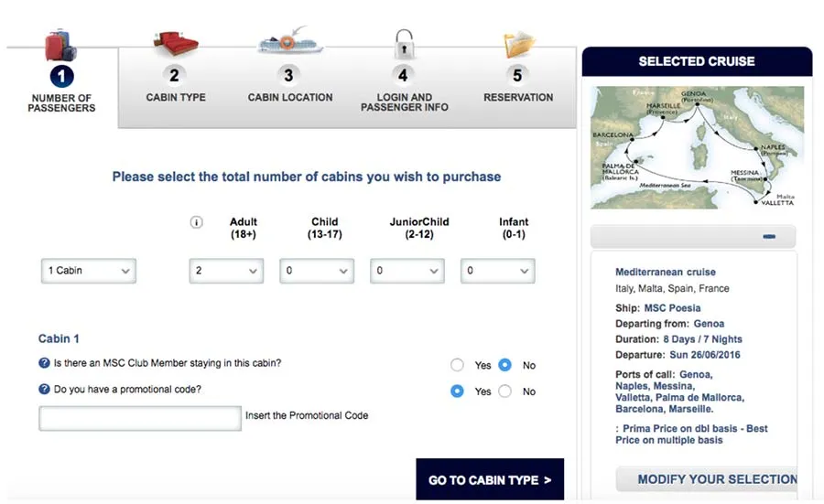Viewport: 824px width, 504px height.
Task: Expand the Infant (0-1) count dropdown
Action: point(497,271)
